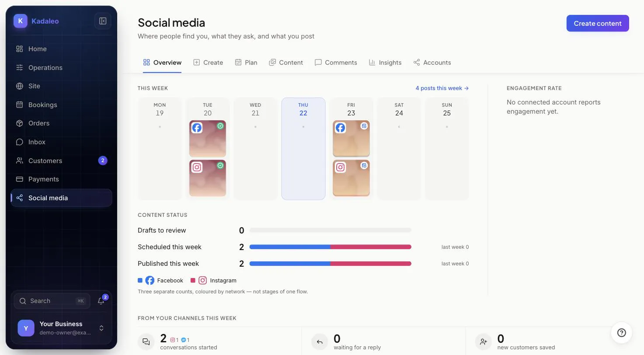Screen dimensions: 644x355
Task: Select Social media in the sidebar
Action: coord(61,198)
